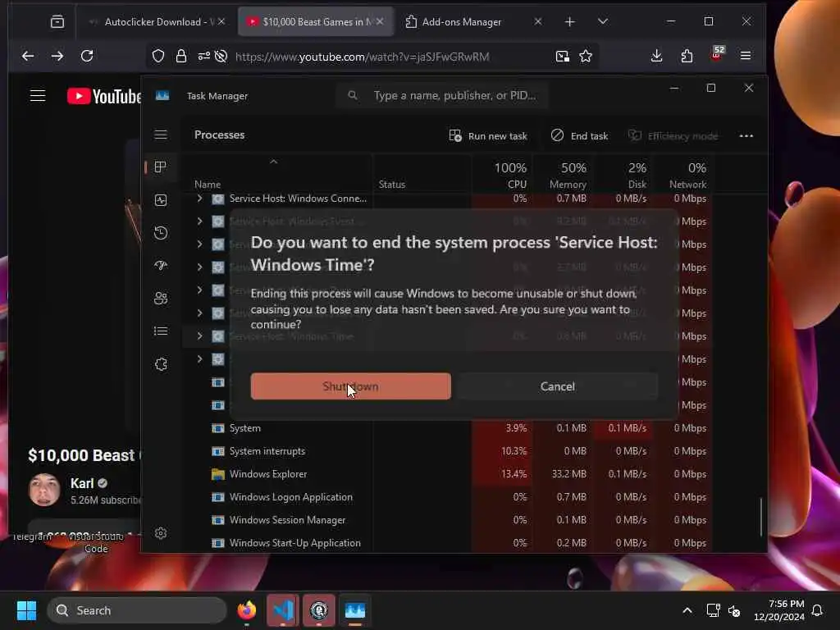
Task: Show hidden system tray icons
Action: pyautogui.click(x=687, y=610)
